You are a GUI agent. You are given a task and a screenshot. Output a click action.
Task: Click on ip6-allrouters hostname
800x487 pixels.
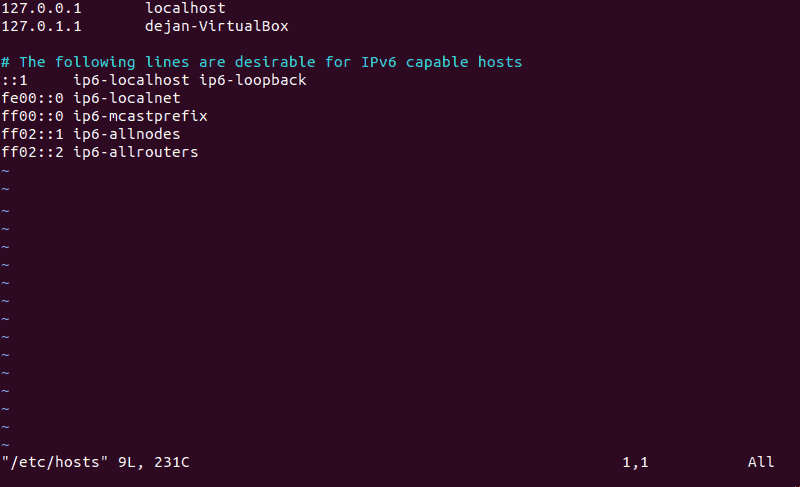136,152
